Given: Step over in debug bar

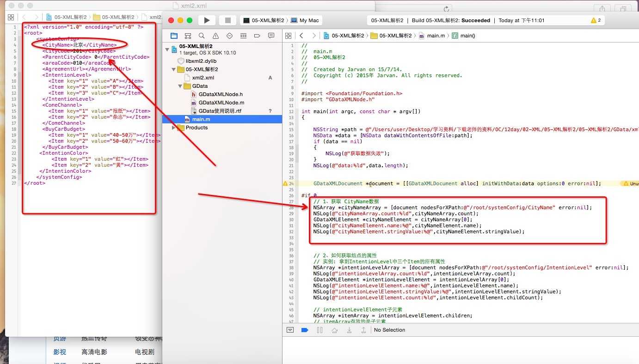Looking at the screenshot, I should click(335, 330).
